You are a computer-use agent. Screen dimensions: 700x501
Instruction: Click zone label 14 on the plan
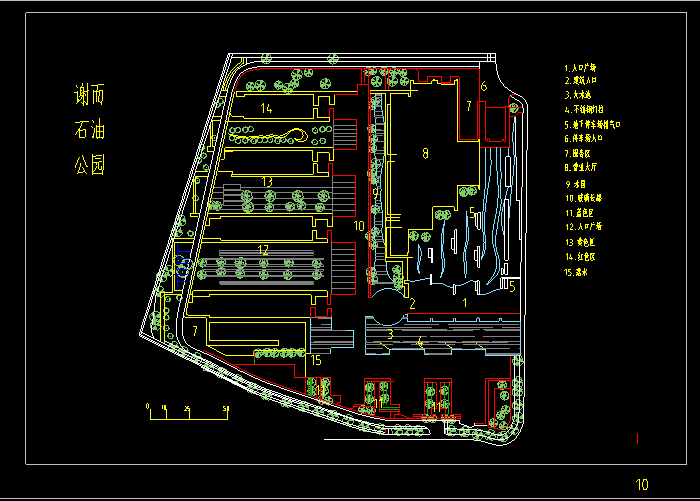coord(266,107)
